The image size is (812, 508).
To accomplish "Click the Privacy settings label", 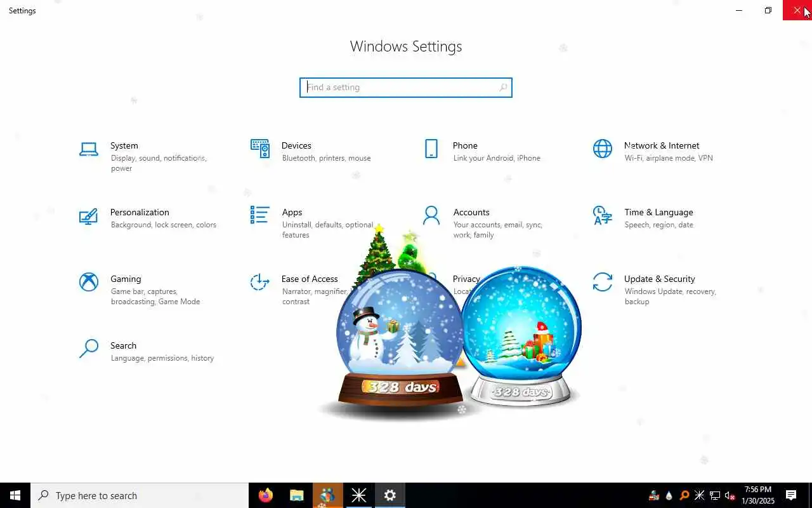I will click(x=466, y=279).
